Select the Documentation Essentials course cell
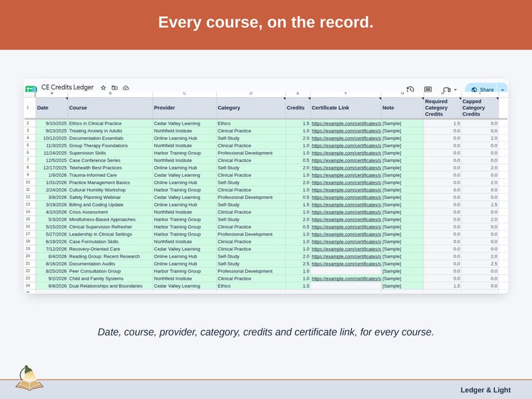The height and width of the screenshot is (399, 532). click(x=111, y=139)
